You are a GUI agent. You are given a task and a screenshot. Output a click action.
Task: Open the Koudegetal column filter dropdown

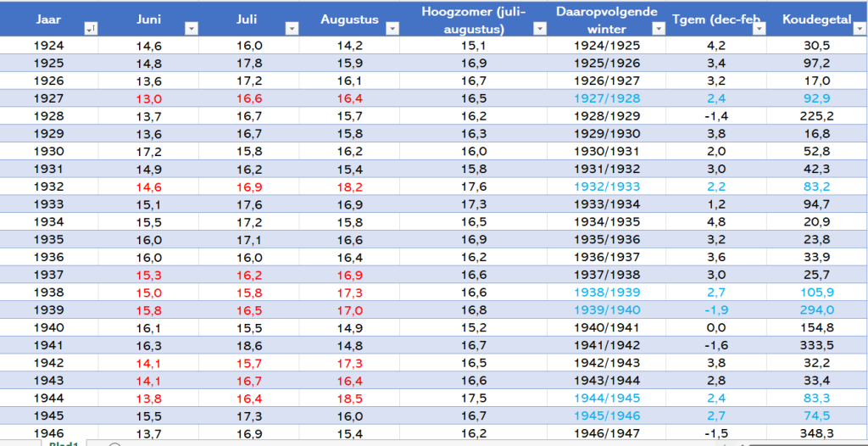point(860,30)
